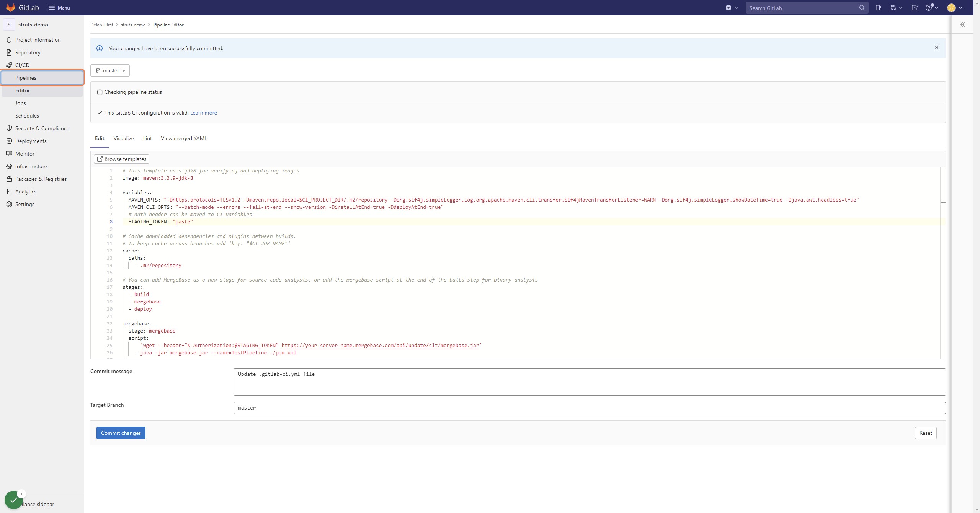Open Project information in sidebar

(x=42, y=40)
